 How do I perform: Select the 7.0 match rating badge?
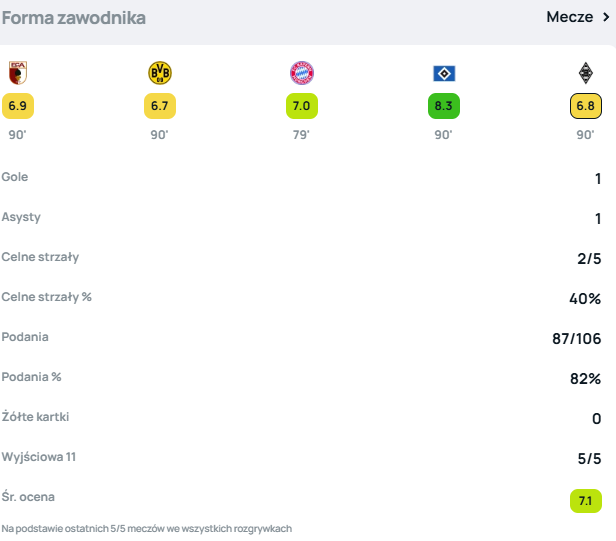[x=301, y=105]
